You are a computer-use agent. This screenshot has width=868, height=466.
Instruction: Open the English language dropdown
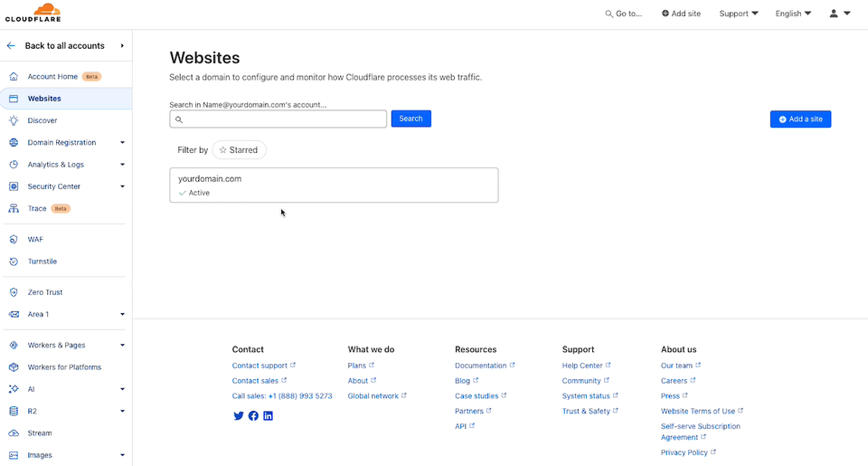tap(793, 14)
